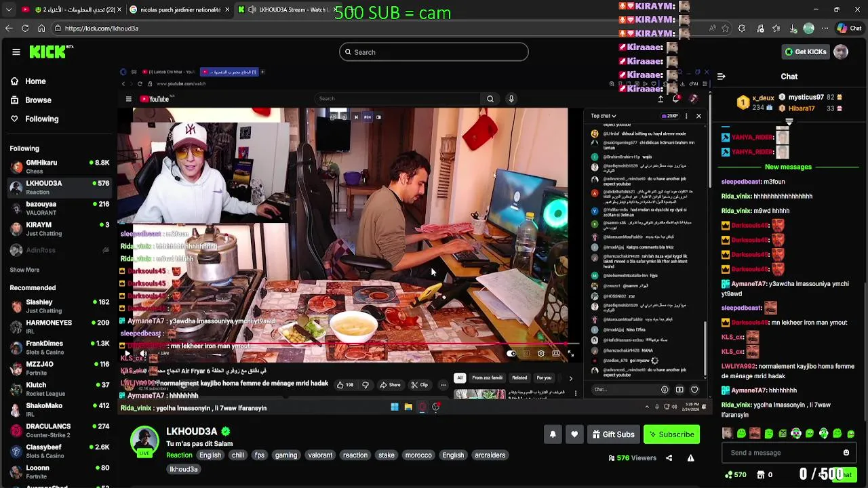This screenshot has width=868, height=488.
Task: Open LKHOUD3A channel avatar
Action: (x=144, y=441)
